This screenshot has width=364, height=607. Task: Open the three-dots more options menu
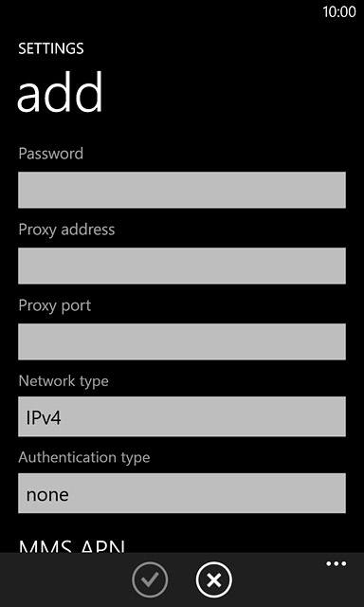[337, 564]
